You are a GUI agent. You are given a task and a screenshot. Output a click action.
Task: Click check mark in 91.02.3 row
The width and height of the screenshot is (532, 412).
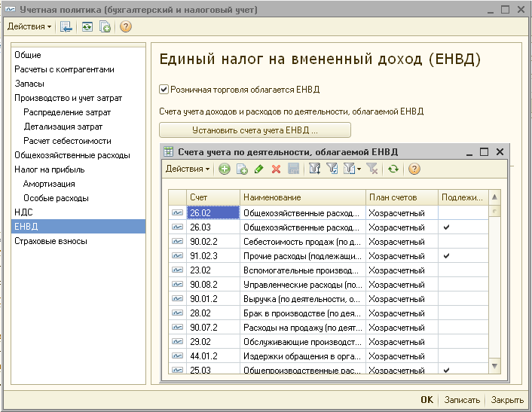(447, 255)
